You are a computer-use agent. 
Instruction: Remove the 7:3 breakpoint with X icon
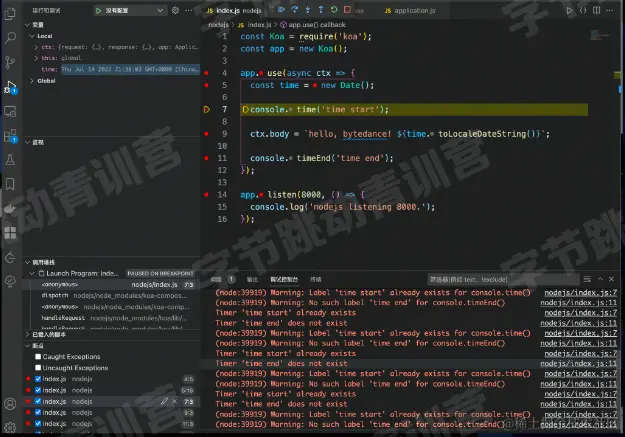[175, 402]
